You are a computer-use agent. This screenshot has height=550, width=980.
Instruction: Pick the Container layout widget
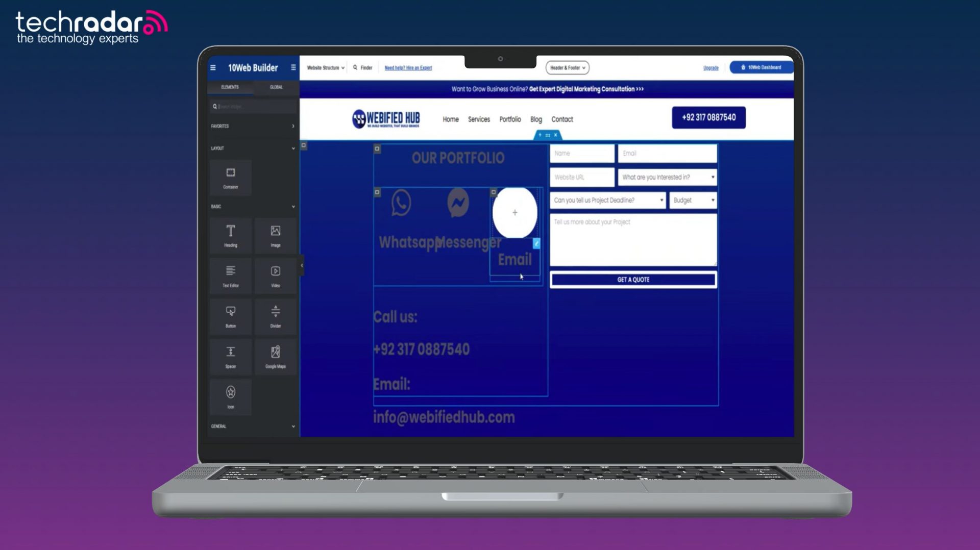[231, 177]
